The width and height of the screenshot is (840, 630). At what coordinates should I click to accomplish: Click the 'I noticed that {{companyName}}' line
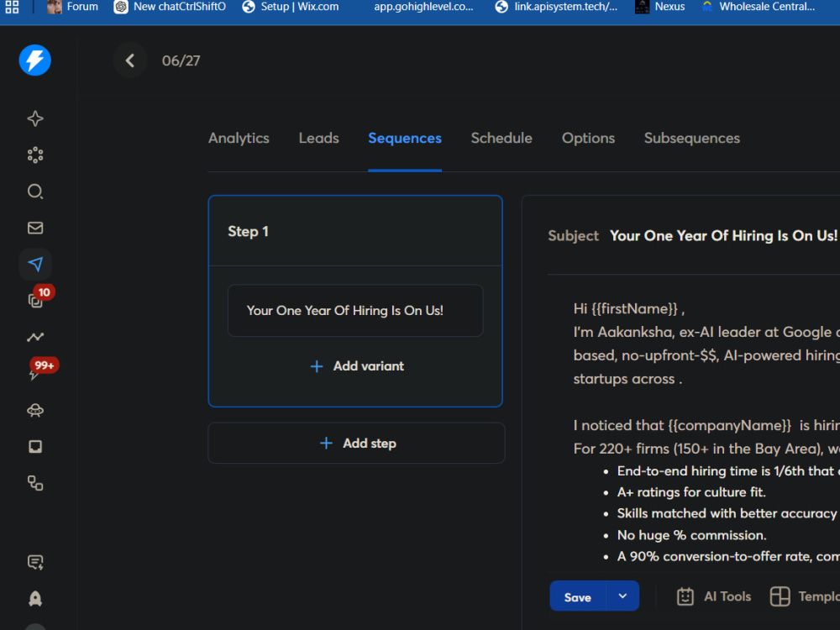click(x=706, y=425)
